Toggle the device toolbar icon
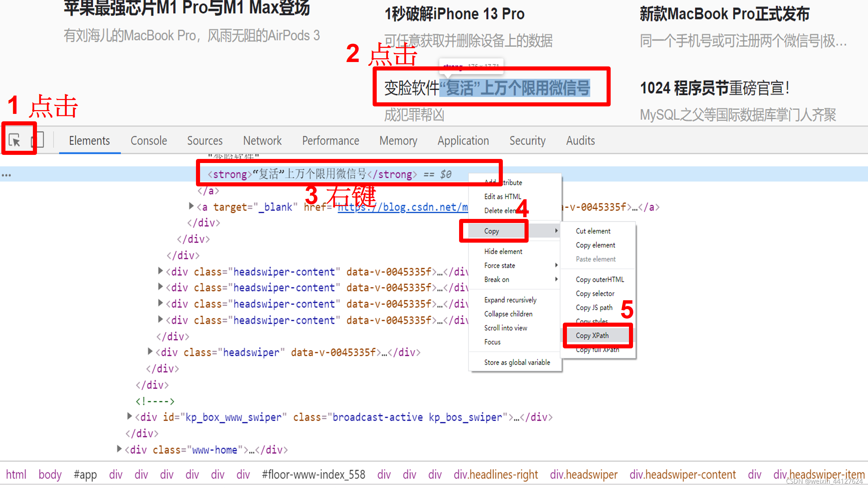The image size is (868, 488). click(x=38, y=140)
